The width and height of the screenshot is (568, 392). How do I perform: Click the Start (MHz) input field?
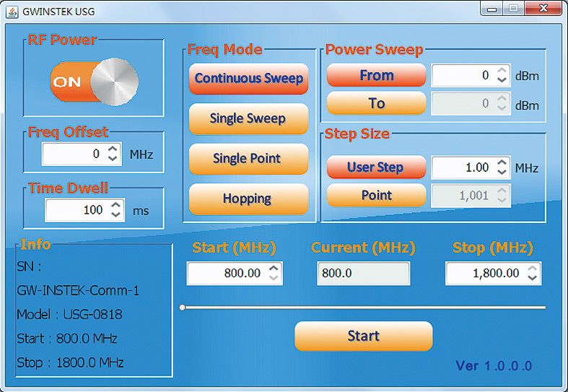226,274
